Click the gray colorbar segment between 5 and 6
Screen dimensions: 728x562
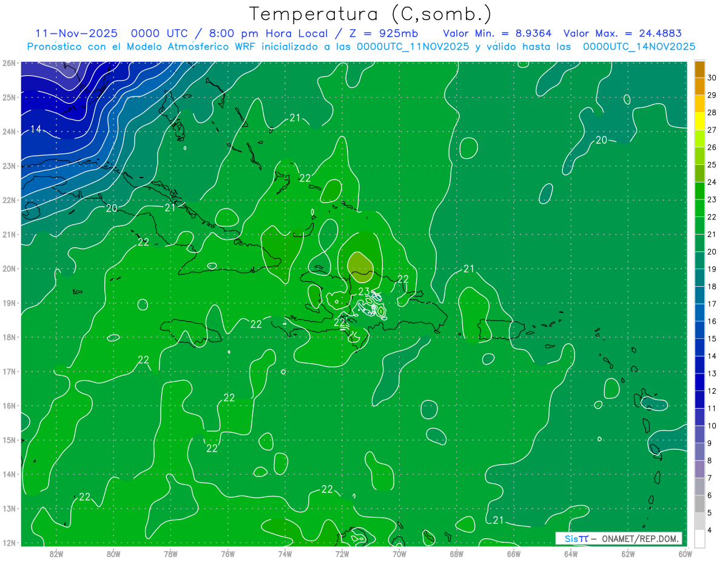coord(699,504)
